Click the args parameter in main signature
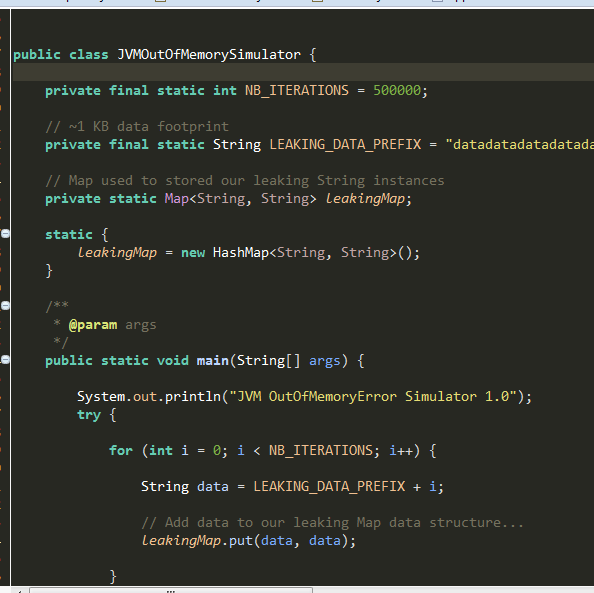The height and width of the screenshot is (593, 594). tap(325, 361)
